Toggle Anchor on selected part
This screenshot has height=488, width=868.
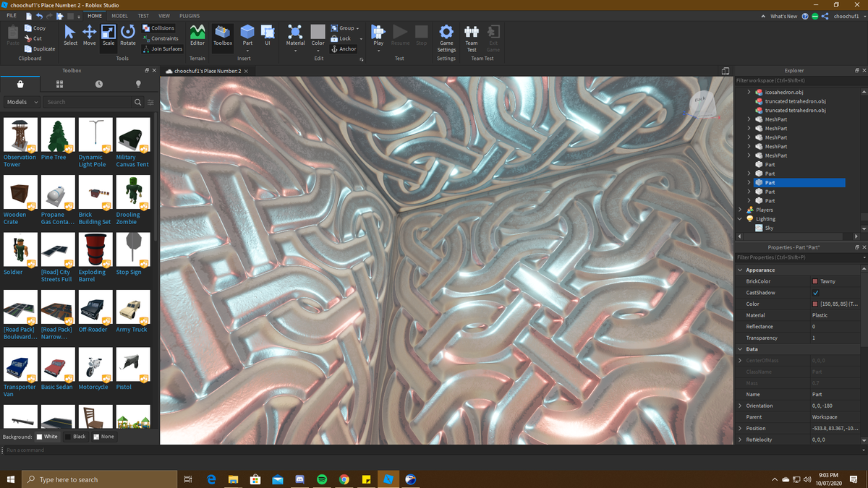tap(344, 49)
